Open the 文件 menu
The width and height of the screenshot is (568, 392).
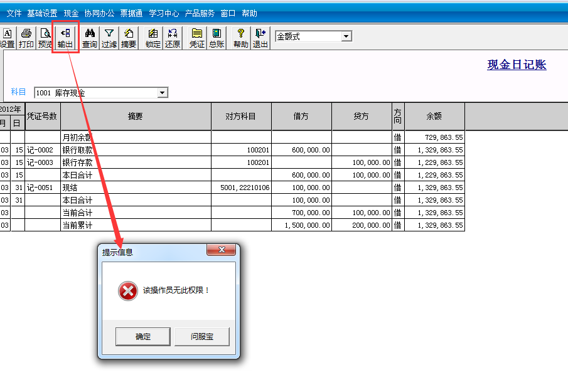14,13
